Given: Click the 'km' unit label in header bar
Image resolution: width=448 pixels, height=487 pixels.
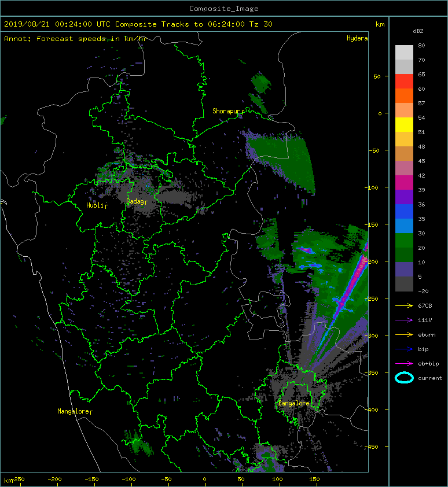Looking at the screenshot, I should click(x=380, y=24).
